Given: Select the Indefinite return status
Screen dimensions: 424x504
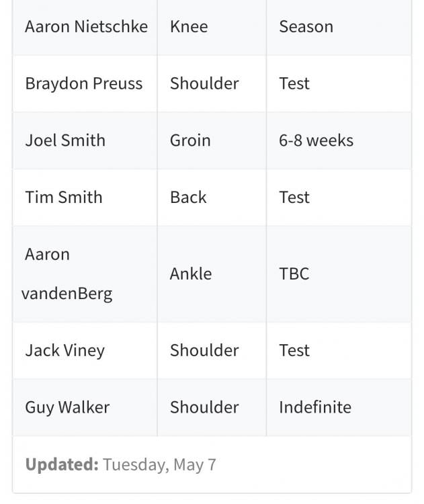Looking at the screenshot, I should tap(314, 407).
